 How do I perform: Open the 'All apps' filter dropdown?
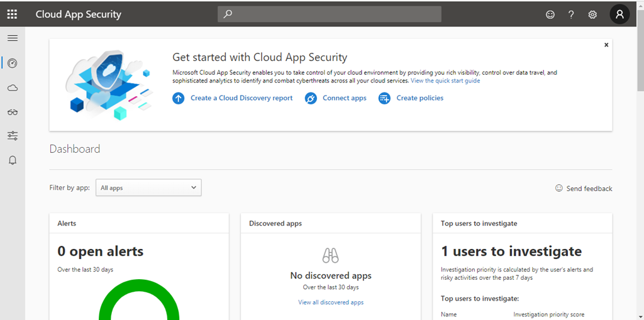click(148, 187)
